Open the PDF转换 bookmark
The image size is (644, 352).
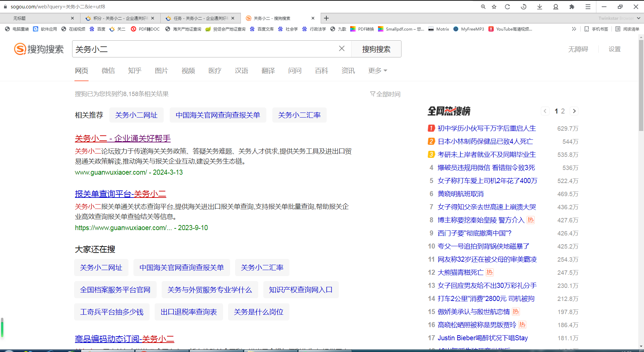pyautogui.click(x=362, y=29)
